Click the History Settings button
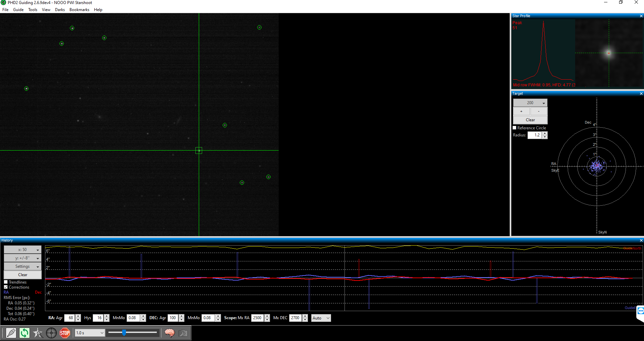Image resolution: width=644 pixels, height=341 pixels. pos(22,266)
